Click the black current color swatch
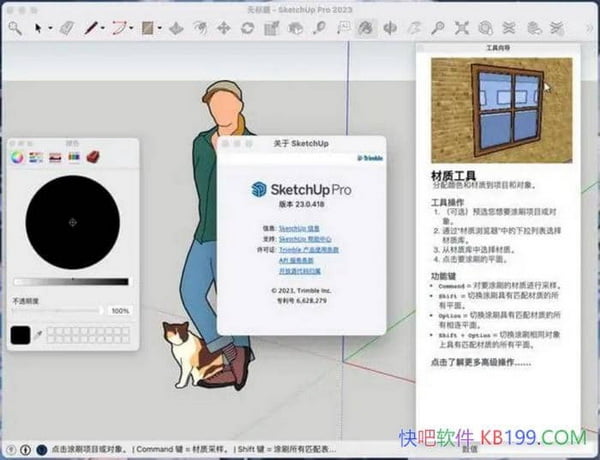The image size is (600, 460). (20, 334)
